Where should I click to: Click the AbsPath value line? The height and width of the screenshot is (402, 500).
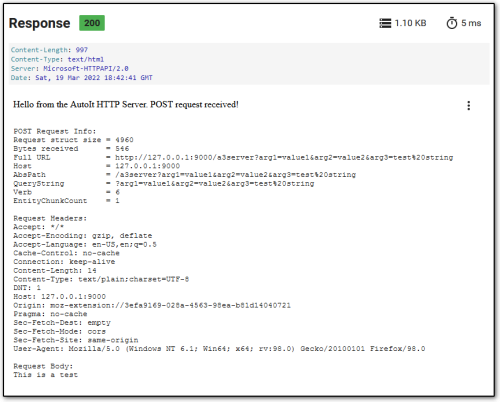[185, 175]
